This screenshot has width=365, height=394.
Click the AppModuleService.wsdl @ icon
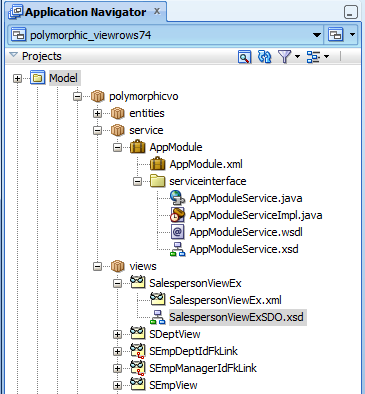(x=177, y=232)
